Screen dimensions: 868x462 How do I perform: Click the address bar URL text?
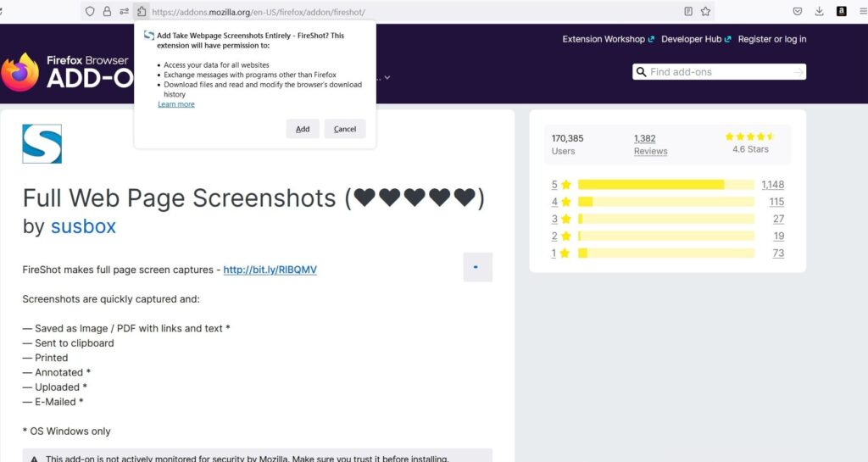(259, 12)
